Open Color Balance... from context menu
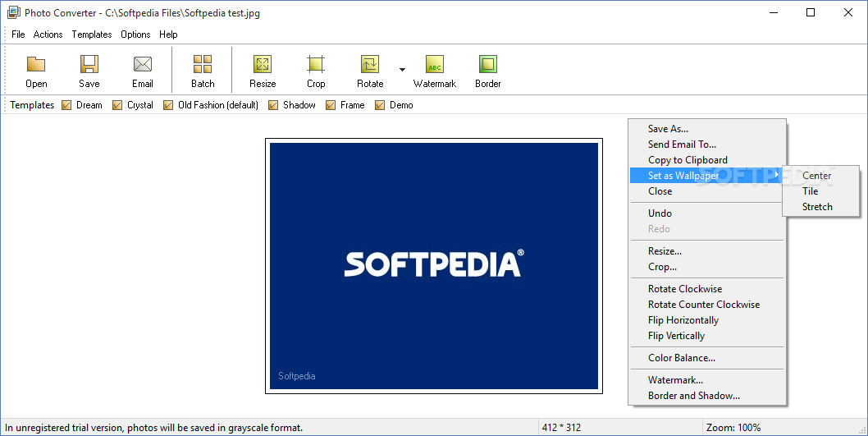This screenshot has width=868, height=436. (707, 358)
